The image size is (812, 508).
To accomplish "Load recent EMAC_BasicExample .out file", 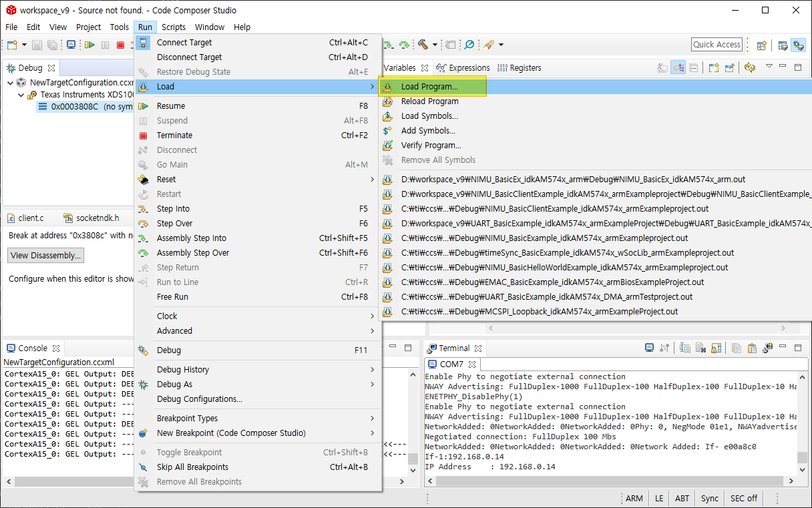I will pos(596,282).
